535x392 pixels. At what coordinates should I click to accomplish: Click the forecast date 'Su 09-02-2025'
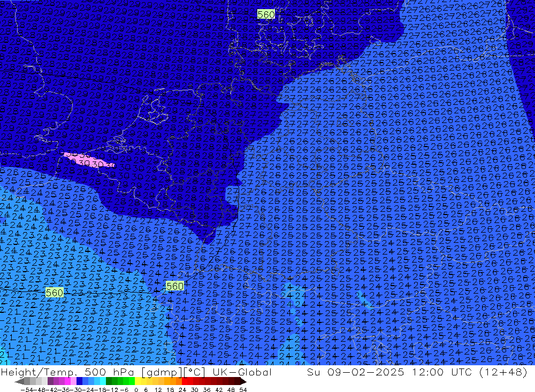coord(355,372)
